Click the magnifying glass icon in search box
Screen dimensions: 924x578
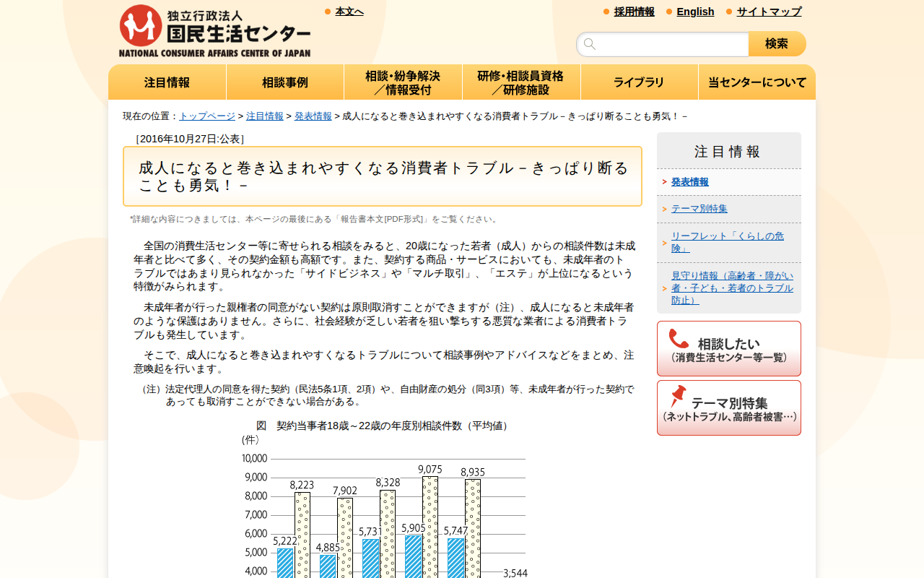(590, 44)
